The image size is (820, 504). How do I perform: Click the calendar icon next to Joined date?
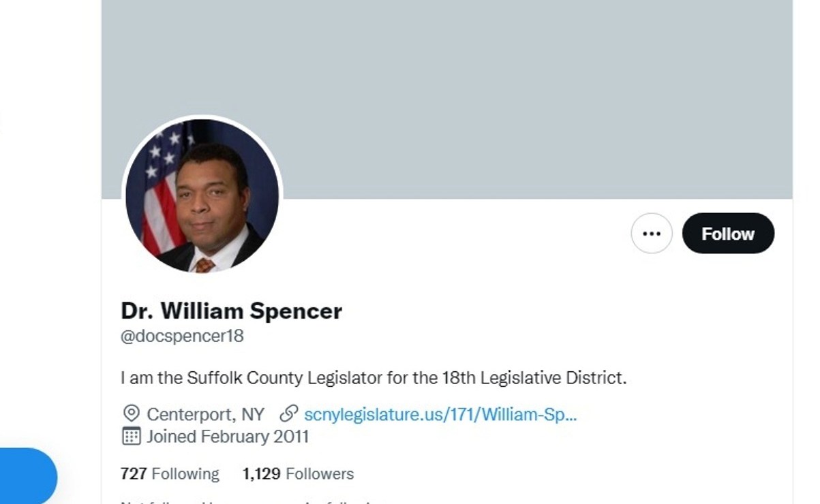[x=131, y=437]
